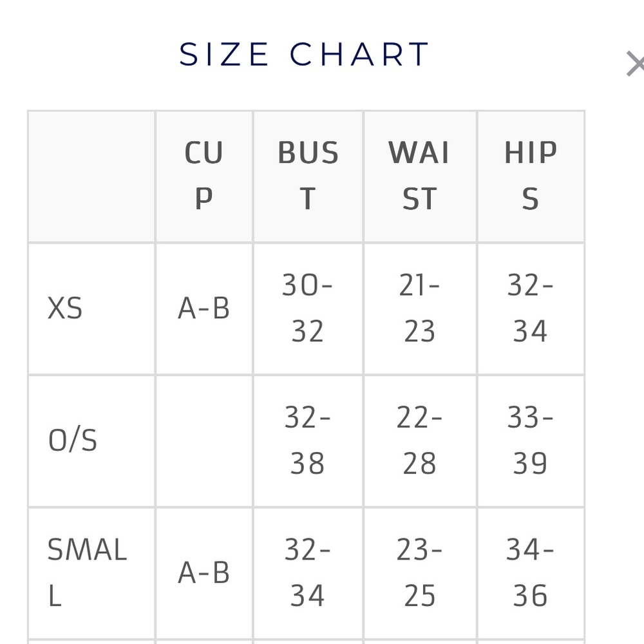
Task: Click the XS cup size A-B cell
Action: pyautogui.click(x=204, y=308)
